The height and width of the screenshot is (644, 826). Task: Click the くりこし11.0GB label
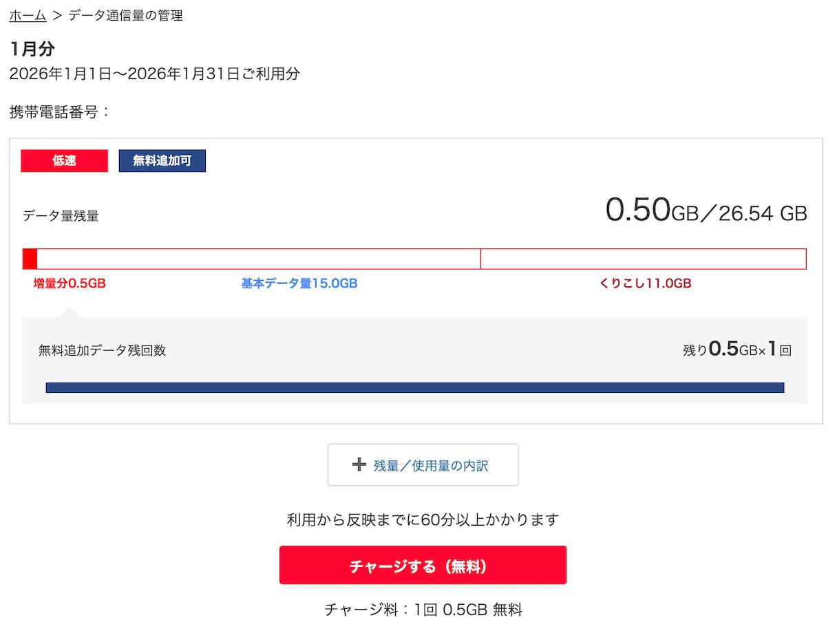645,283
